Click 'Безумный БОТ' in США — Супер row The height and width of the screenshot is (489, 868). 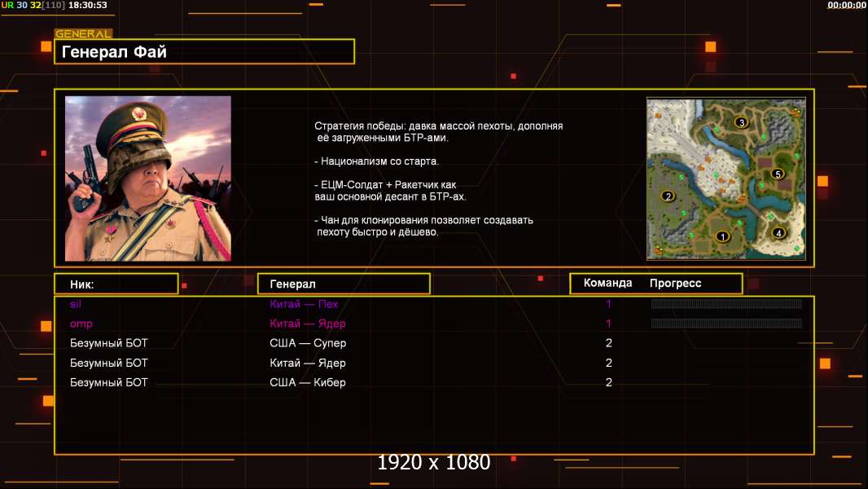[x=108, y=343]
